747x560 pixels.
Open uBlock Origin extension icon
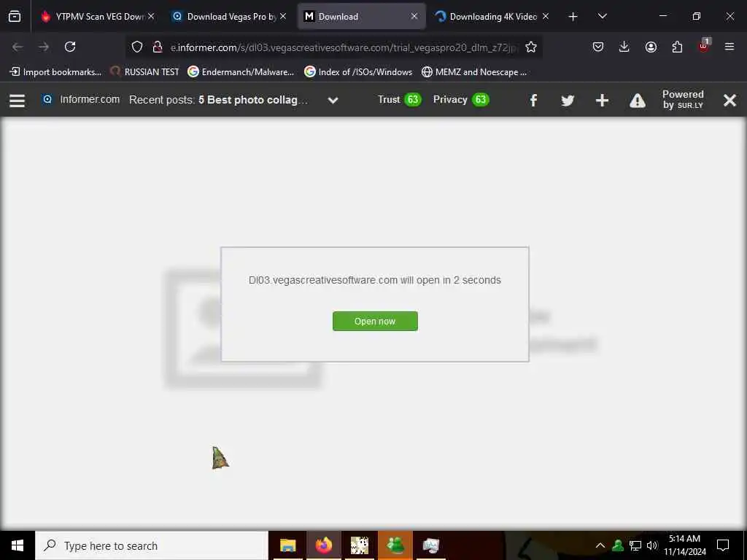click(704, 46)
